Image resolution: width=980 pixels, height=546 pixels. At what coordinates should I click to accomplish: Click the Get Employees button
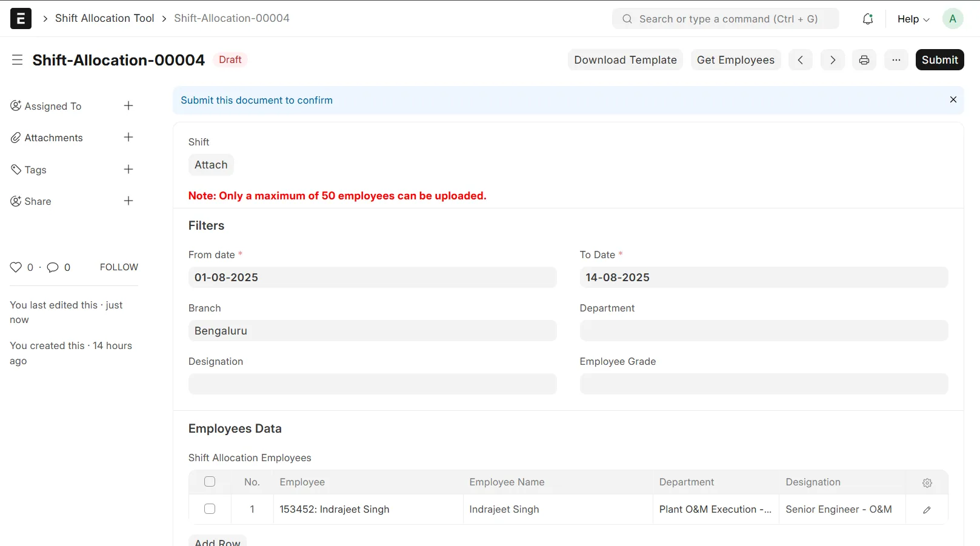click(x=736, y=60)
